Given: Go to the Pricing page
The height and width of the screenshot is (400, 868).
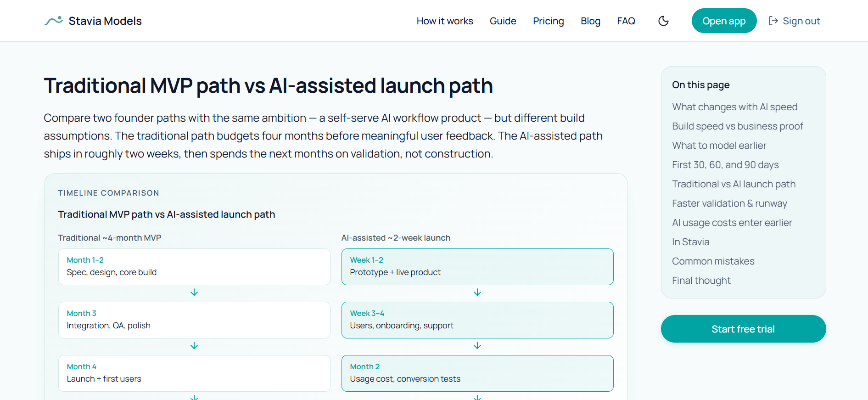Looking at the screenshot, I should point(549,21).
